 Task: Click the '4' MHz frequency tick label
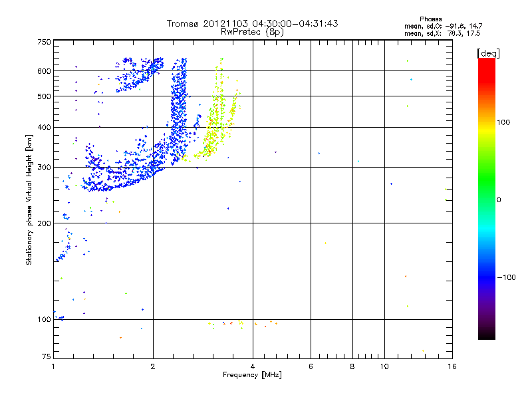(253, 366)
